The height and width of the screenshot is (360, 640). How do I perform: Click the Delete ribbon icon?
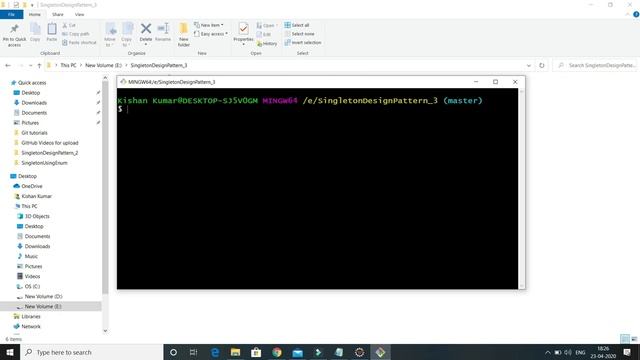[x=146, y=33]
